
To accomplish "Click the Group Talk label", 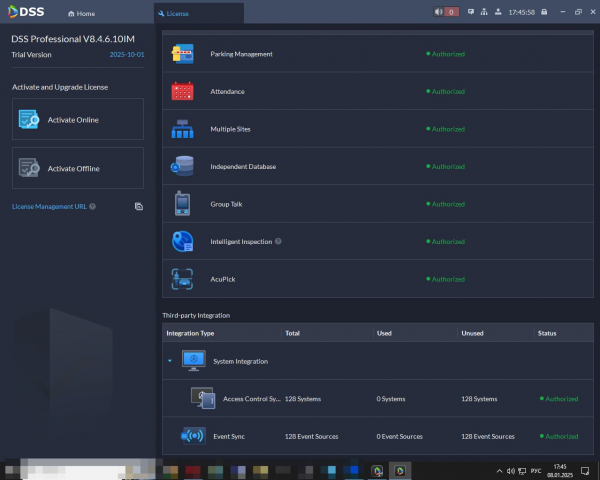I will [x=226, y=204].
